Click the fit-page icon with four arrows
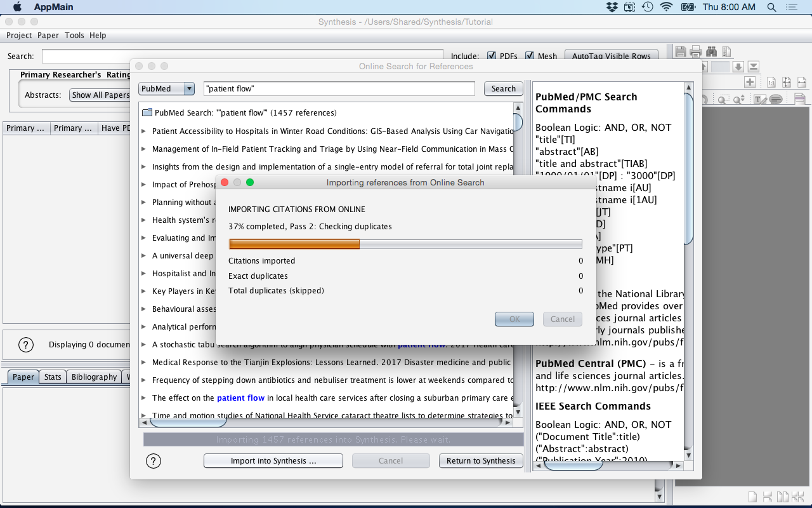Viewport: 812px width, 508px height. [x=787, y=82]
